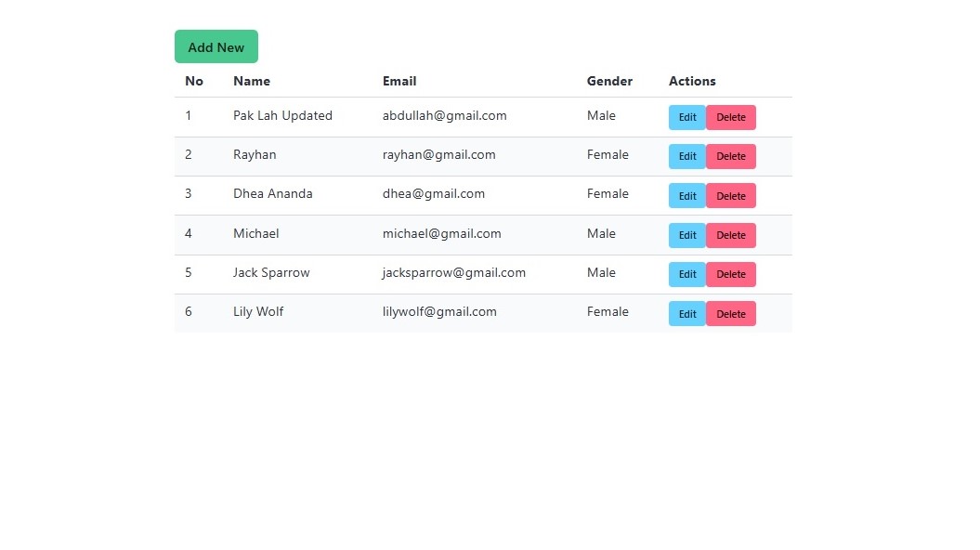Delete Rayhan's record

pyautogui.click(x=731, y=157)
